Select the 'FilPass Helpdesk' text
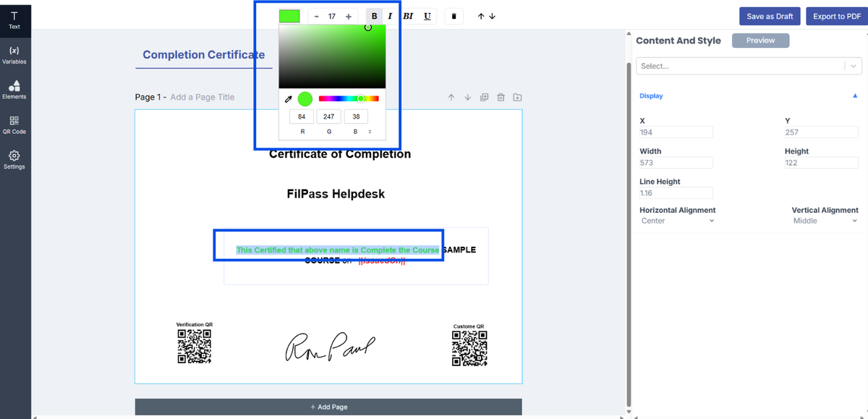The image size is (868, 419). click(x=336, y=194)
